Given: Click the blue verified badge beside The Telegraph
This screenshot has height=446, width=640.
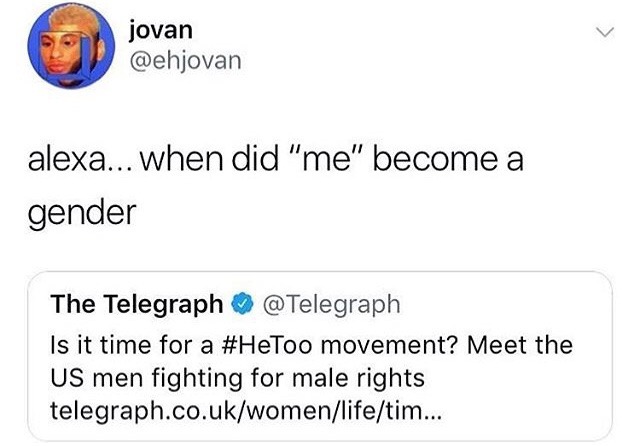Looking at the screenshot, I should 243,302.
